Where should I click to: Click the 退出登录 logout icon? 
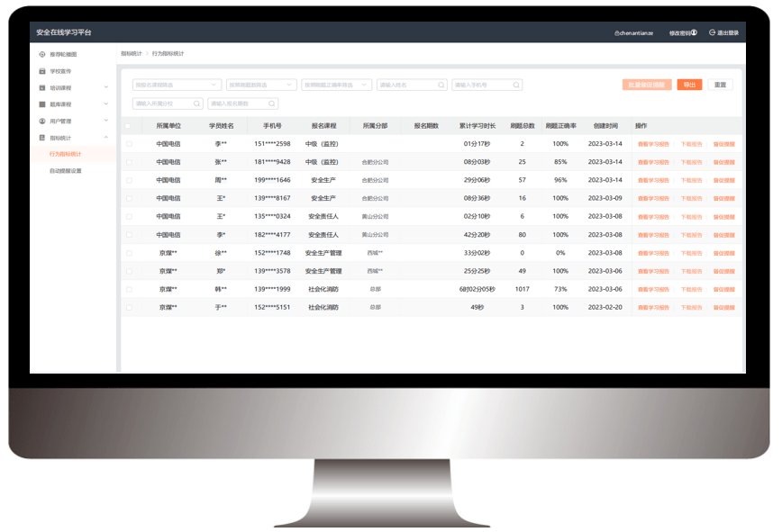[x=713, y=32]
